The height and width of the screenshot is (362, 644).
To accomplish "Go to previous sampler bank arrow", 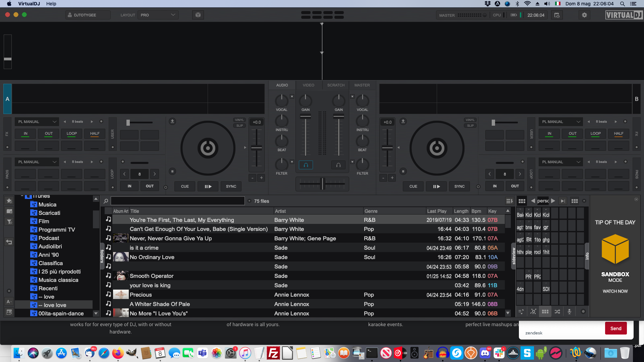I will 533,201.
